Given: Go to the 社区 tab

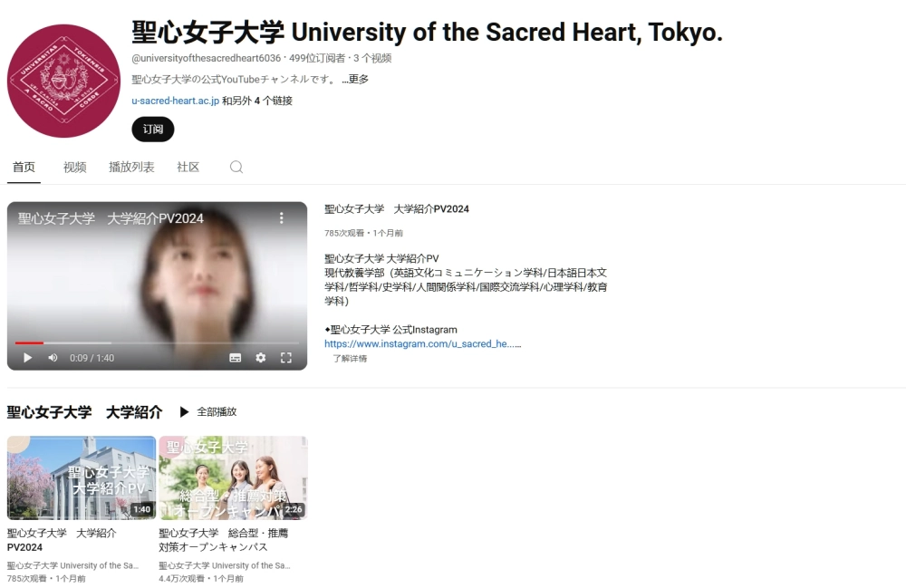Looking at the screenshot, I should 188,167.
